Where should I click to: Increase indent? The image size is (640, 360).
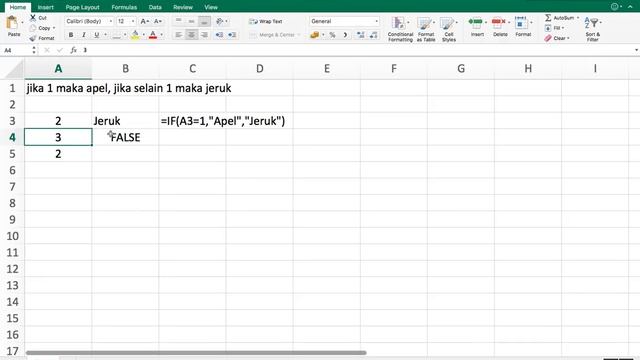[232, 35]
